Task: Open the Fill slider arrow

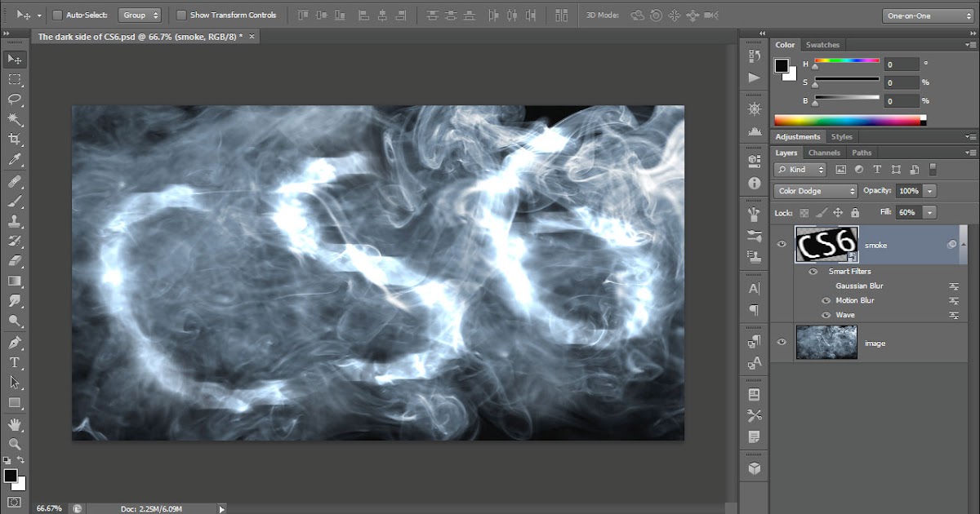Action: tap(930, 212)
